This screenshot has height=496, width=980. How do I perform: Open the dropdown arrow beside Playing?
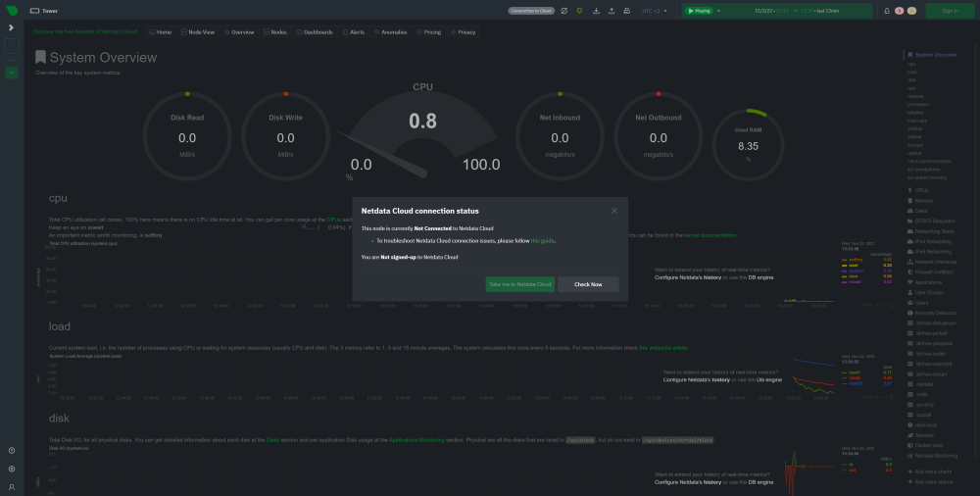coord(718,11)
